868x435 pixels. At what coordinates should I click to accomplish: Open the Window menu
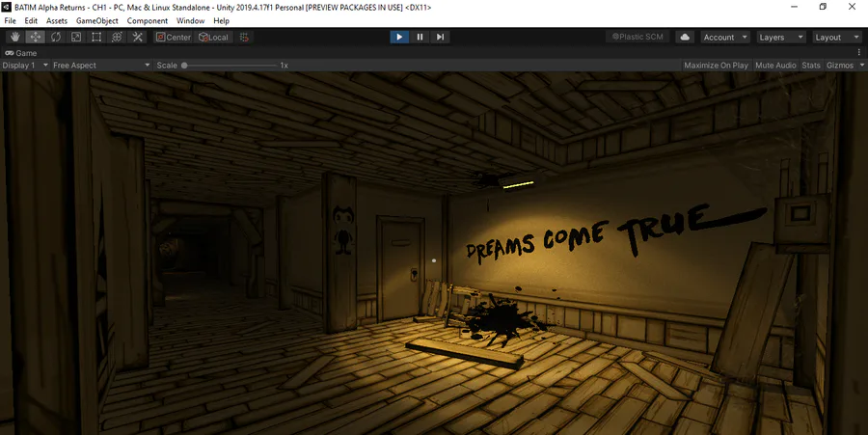[x=190, y=21]
